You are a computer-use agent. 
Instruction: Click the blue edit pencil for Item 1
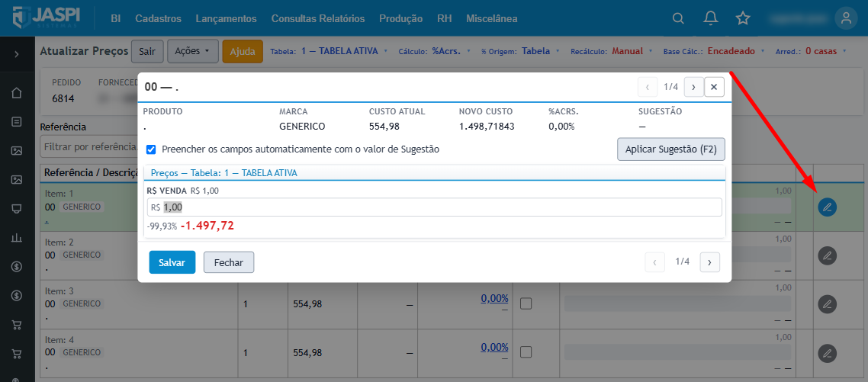(x=827, y=207)
